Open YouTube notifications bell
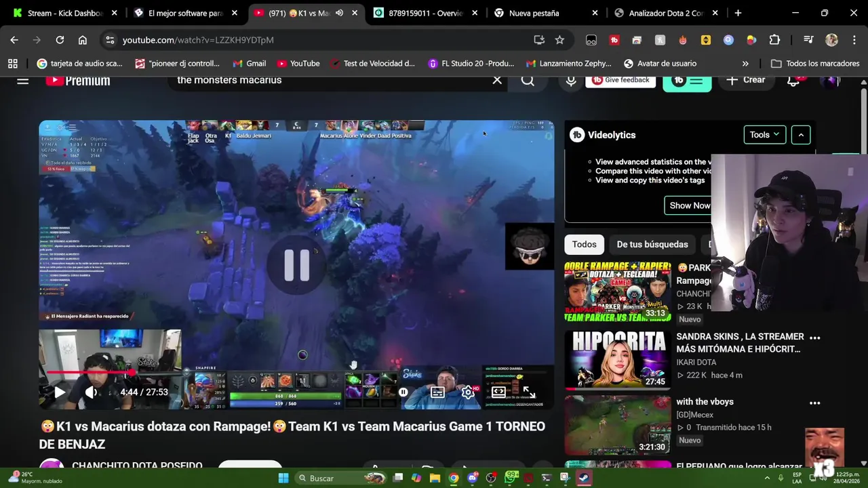Screen dimensions: 868x488 pyautogui.click(x=793, y=81)
